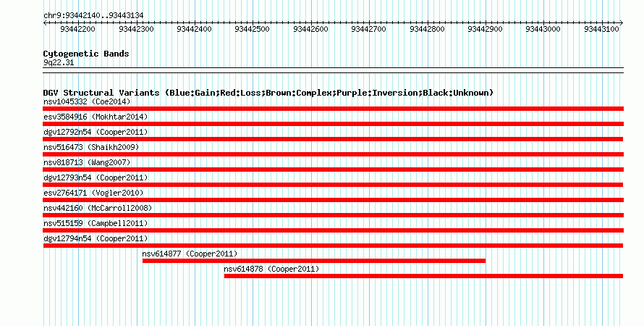Select nsv516473 (Shaikh2009) label
This screenshot has height=326, width=644.
(91, 147)
